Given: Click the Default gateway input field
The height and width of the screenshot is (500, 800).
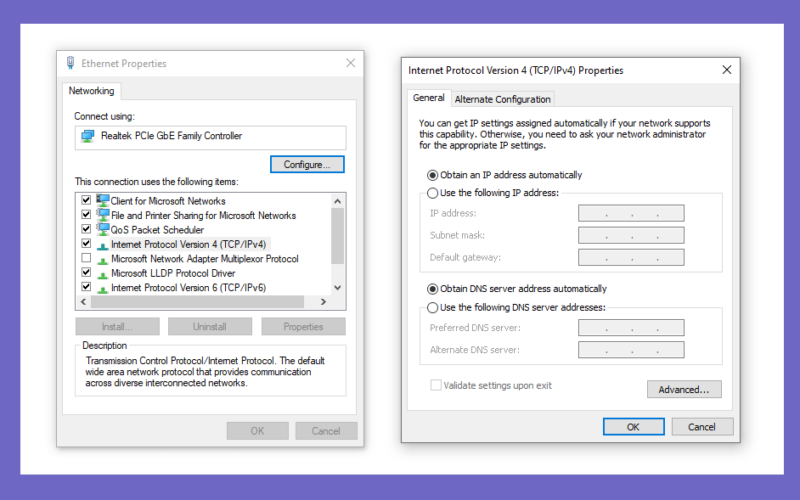Looking at the screenshot, I should (x=631, y=257).
